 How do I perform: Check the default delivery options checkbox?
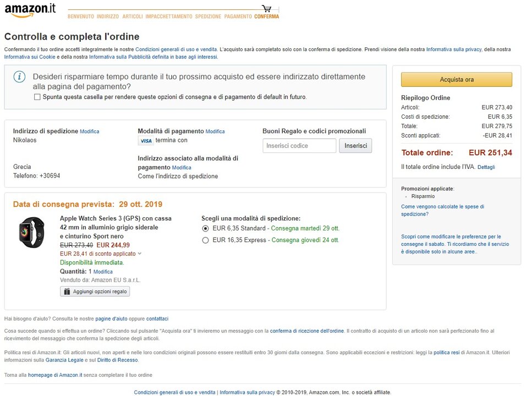coord(37,97)
